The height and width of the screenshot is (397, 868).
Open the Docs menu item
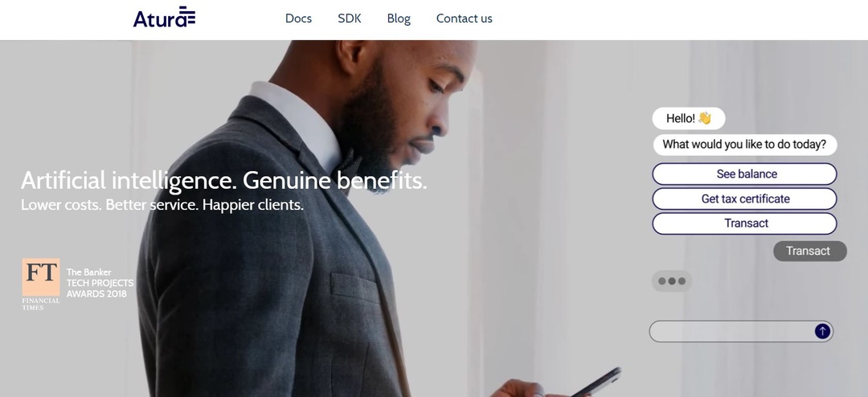[x=298, y=18]
